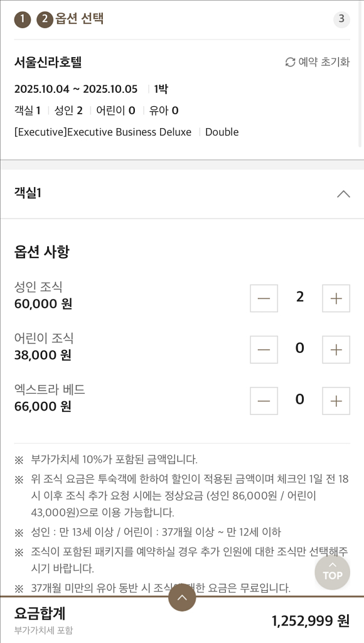The image size is (364, 643).
Task: Collapse the 객실1 section chevron
Action: [343, 195]
